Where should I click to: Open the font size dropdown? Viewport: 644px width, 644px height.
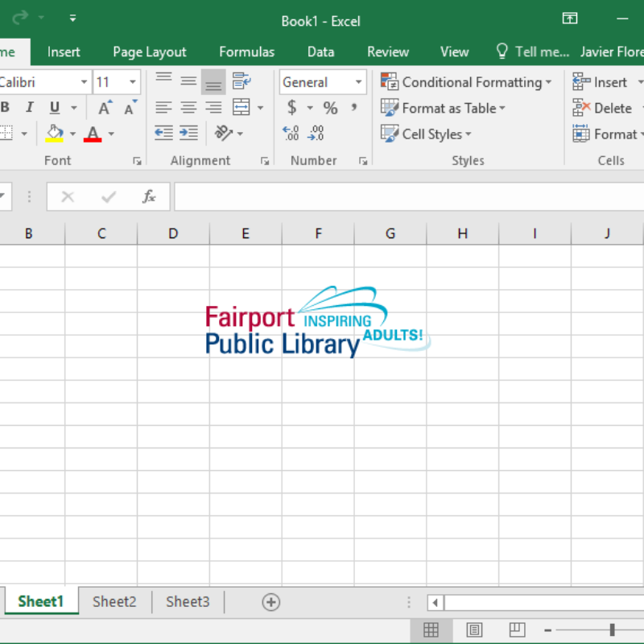point(130,81)
